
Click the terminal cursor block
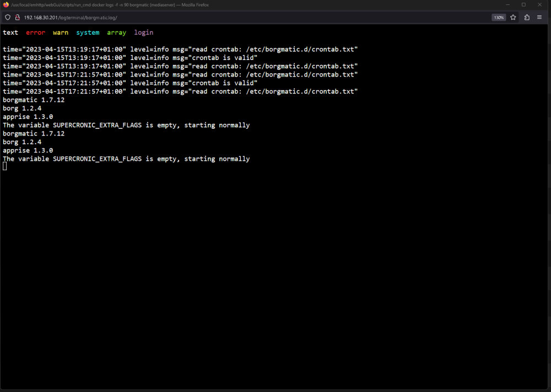[4, 166]
